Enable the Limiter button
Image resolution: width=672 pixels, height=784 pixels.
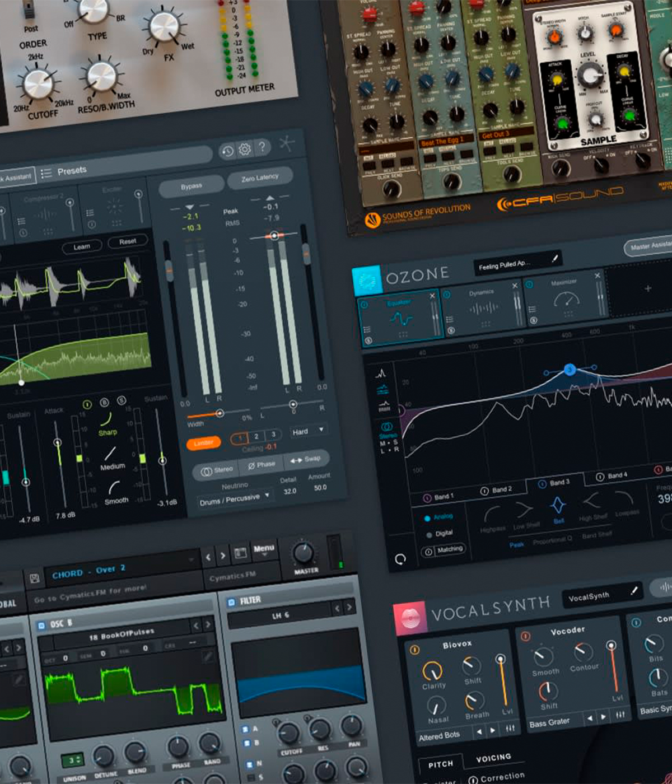[x=203, y=443]
